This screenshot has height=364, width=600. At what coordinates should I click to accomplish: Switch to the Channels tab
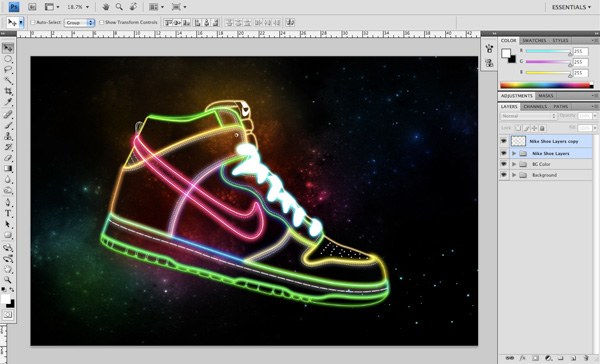[535, 106]
